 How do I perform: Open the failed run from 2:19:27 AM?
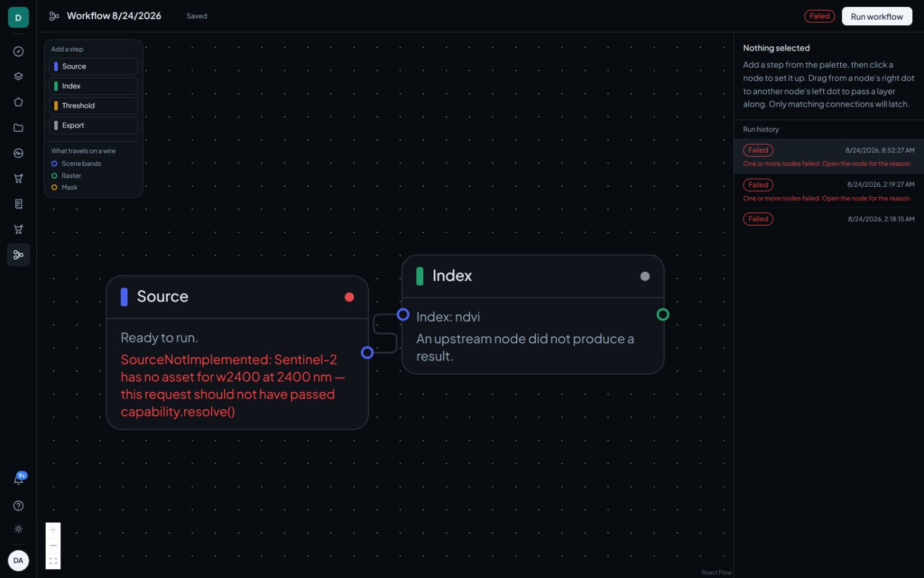pos(829,191)
